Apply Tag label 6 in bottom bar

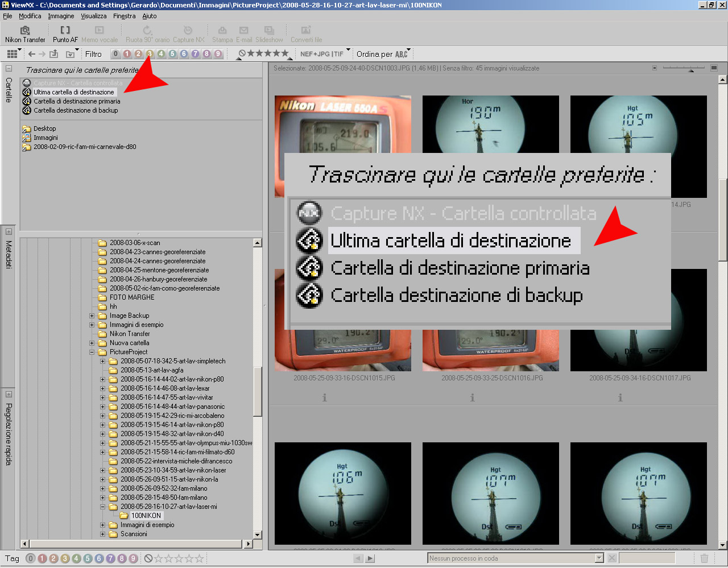pos(99,558)
